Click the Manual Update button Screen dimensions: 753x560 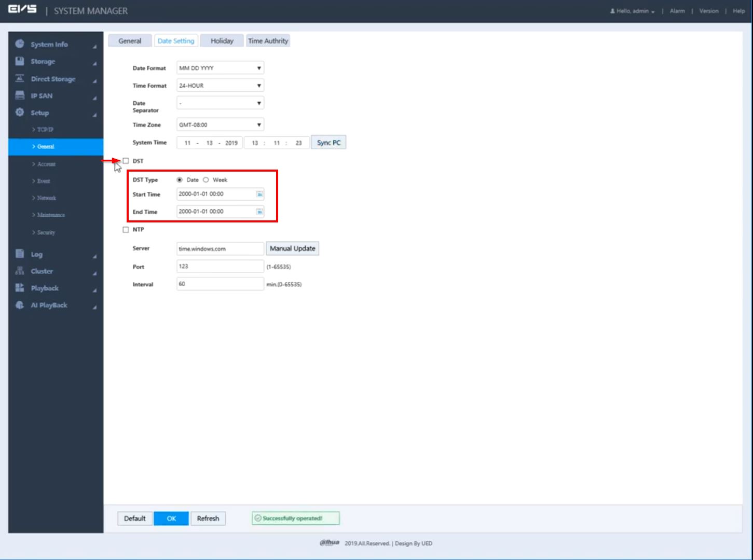pos(293,248)
